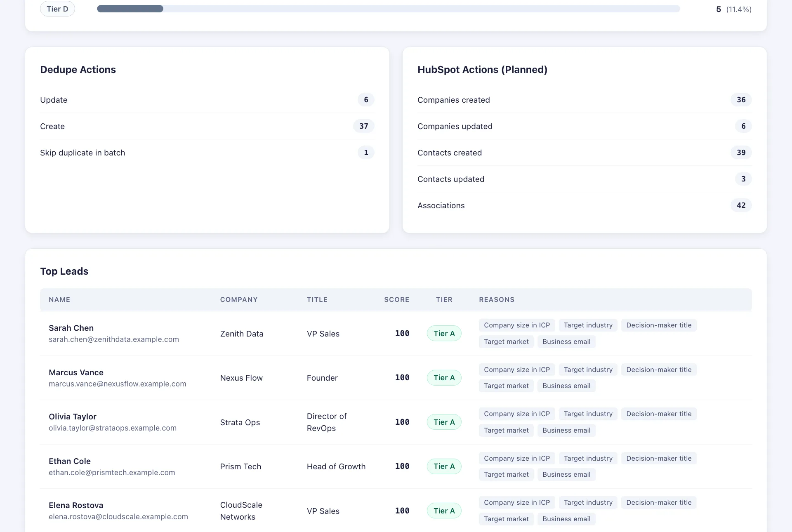
Task: Select the Update dedupe row label
Action: (54, 100)
